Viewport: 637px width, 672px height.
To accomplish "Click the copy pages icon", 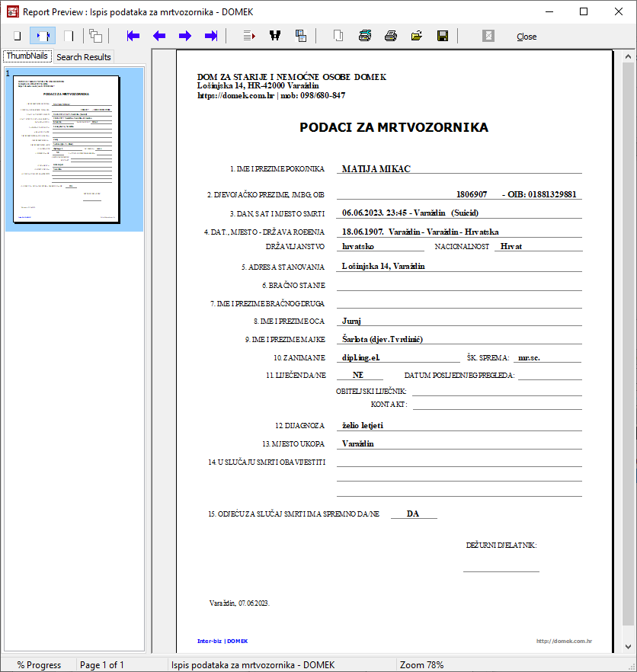I will coord(301,36).
